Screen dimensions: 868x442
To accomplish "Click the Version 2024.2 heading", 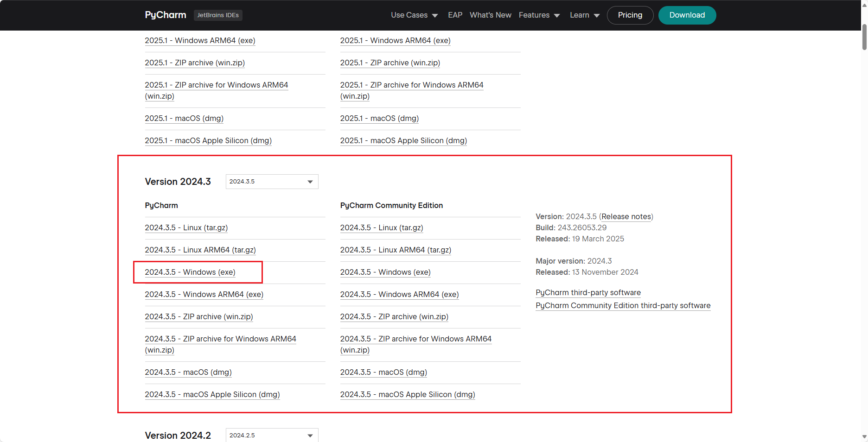I will tap(178, 436).
